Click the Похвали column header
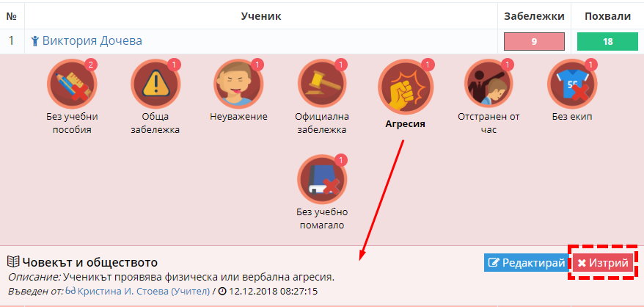Screen dimensions: 644x307 pos(607,16)
